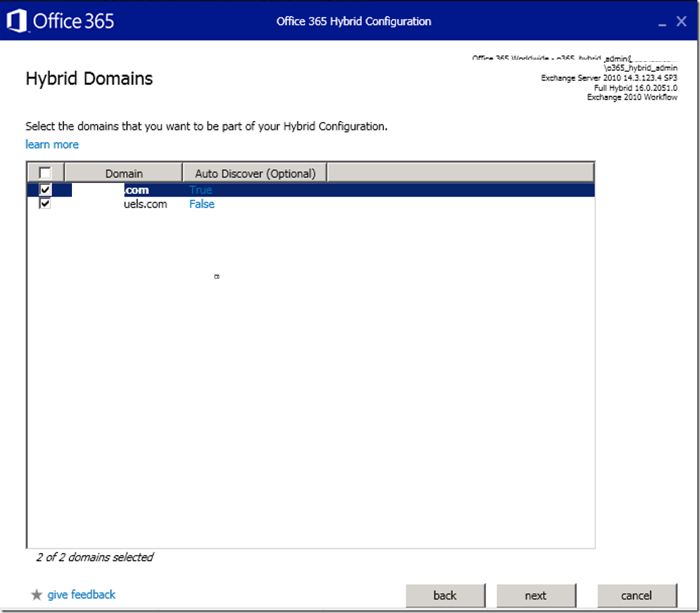Screen dimensions: 700x613
Task: Open the learn more link
Action: pos(52,145)
